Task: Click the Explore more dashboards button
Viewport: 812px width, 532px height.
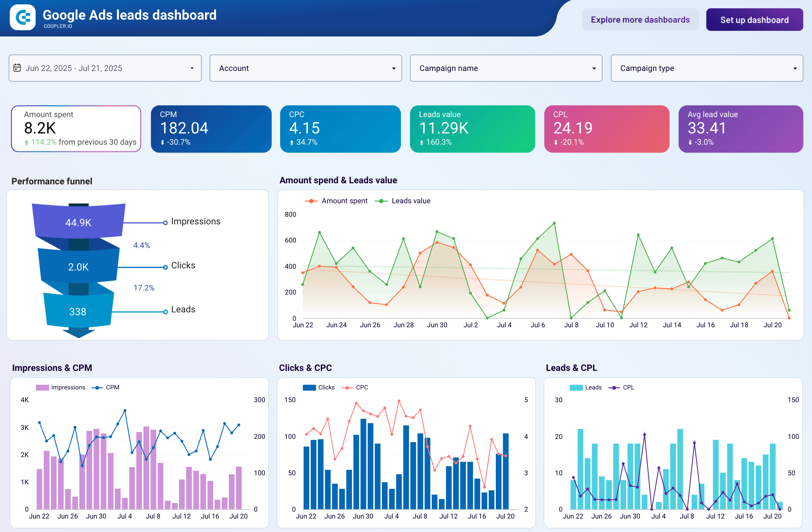Action: pos(640,19)
